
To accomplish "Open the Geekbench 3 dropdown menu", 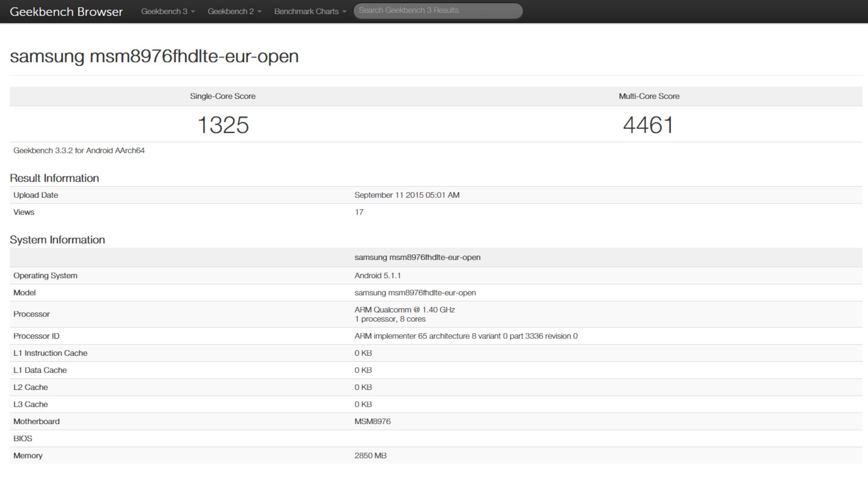I will [168, 12].
